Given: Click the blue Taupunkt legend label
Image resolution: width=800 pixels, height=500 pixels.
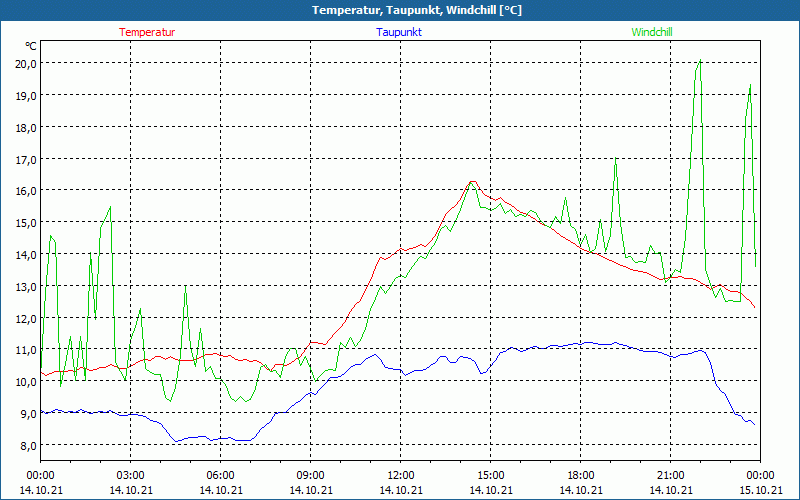Looking at the screenshot, I should coord(399,32).
